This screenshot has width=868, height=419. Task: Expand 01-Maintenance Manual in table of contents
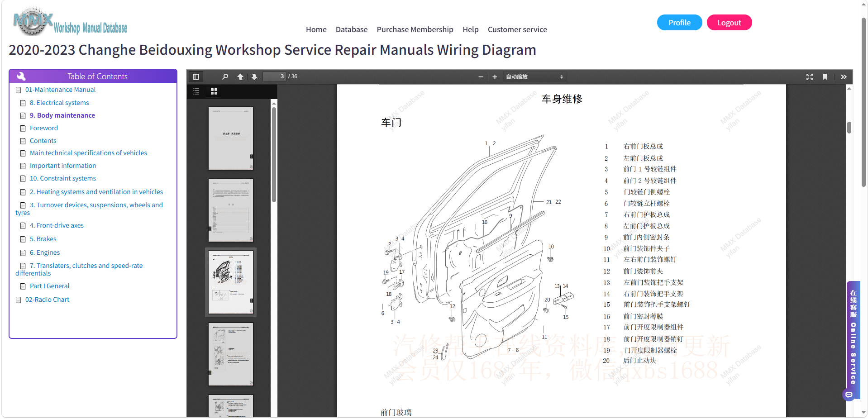click(x=60, y=90)
